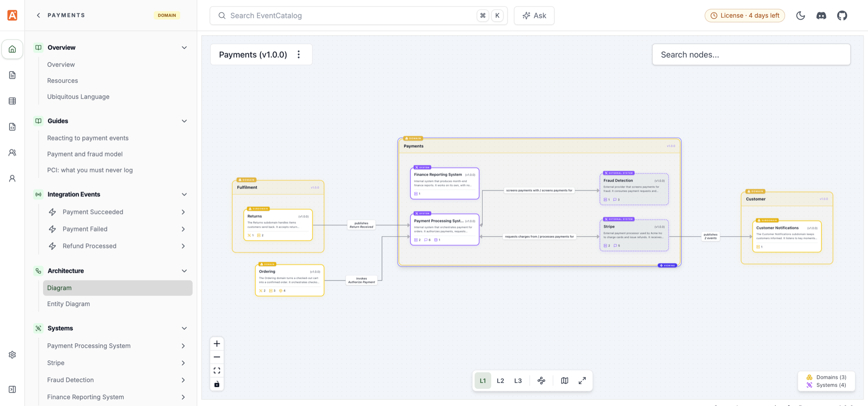The width and height of the screenshot is (868, 406).
Task: Zoom in on the diagram canvas
Action: click(x=217, y=344)
